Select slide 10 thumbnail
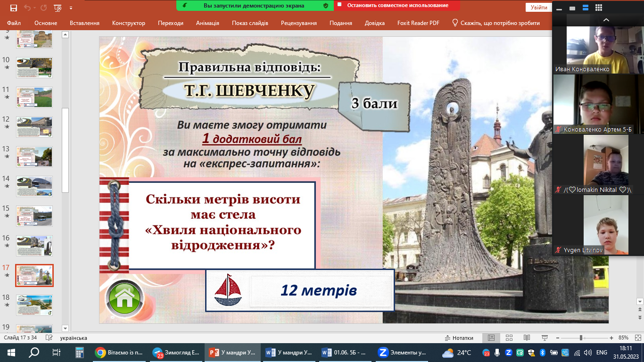 pyautogui.click(x=34, y=67)
